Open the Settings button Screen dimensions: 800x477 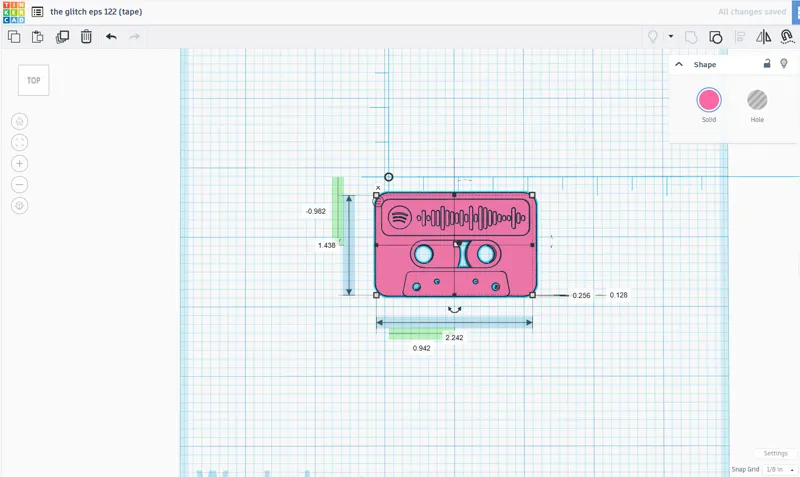775,453
